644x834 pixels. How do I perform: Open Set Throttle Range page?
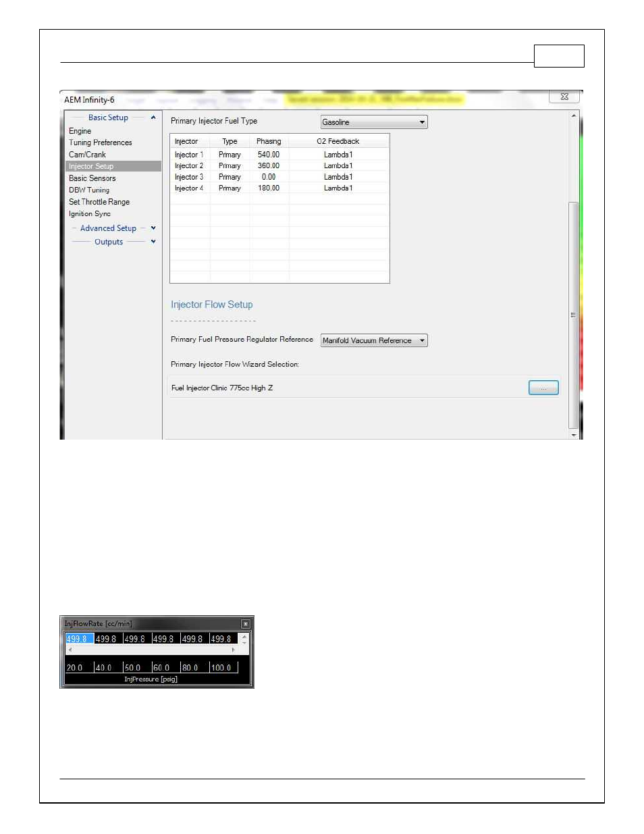99,202
